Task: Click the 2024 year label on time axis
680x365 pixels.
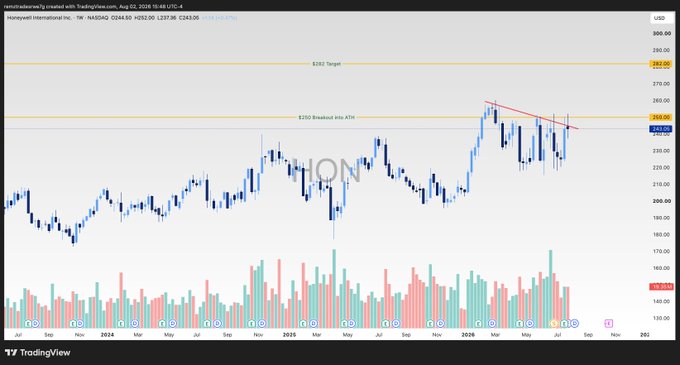Action: (x=107, y=335)
